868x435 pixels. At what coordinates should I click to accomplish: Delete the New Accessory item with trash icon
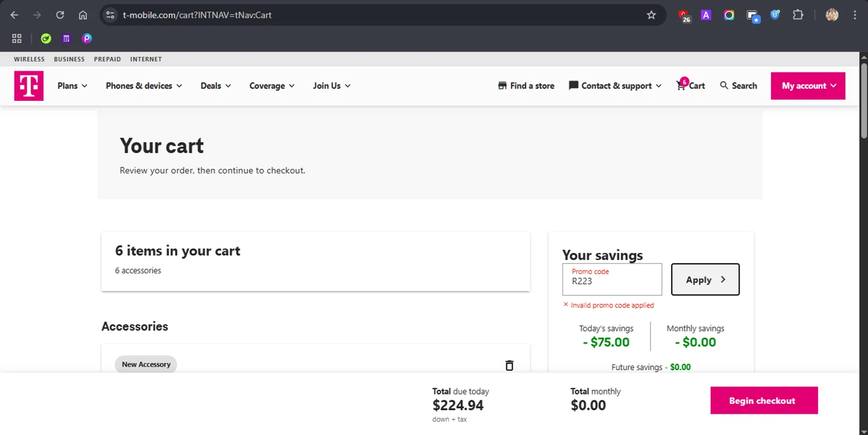(x=509, y=365)
